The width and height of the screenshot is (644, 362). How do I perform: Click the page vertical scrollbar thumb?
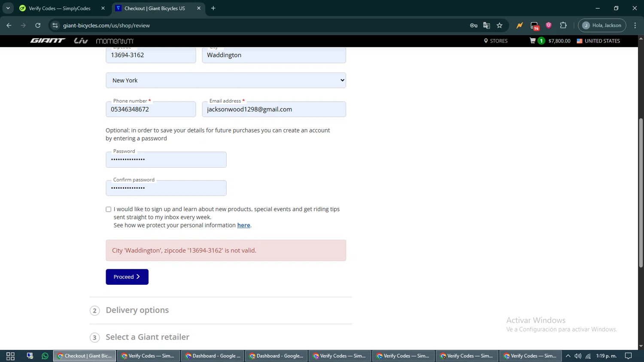coord(641,193)
